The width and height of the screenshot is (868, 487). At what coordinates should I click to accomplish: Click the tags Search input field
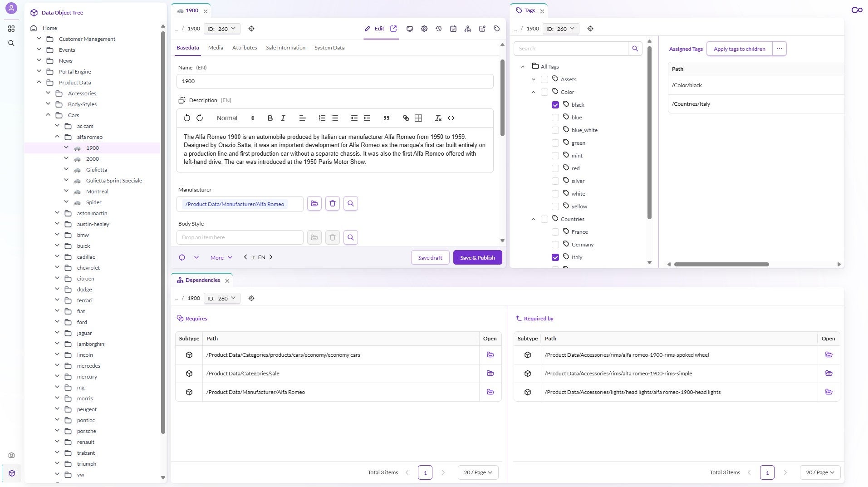tap(571, 49)
